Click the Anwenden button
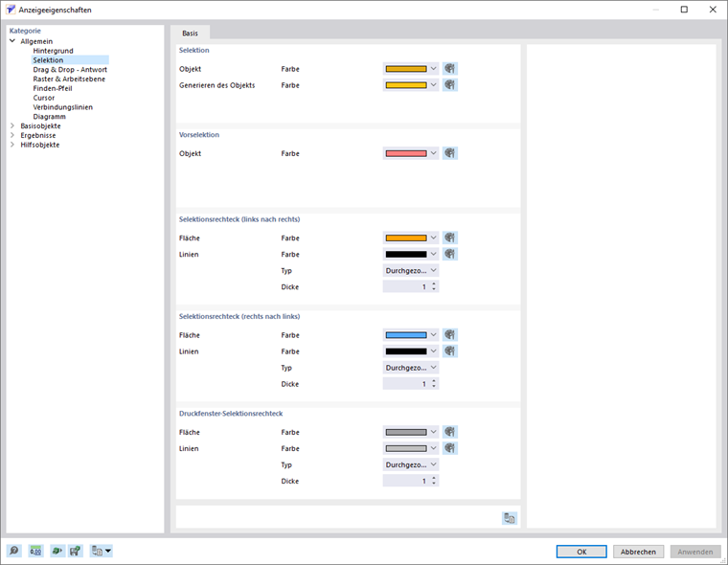Viewport: 728px width, 565px height. 695,552
